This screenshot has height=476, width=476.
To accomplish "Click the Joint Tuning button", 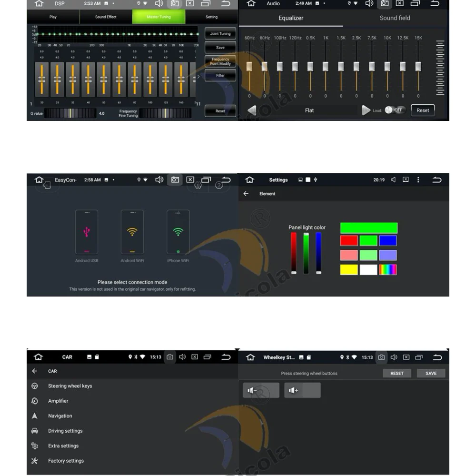I will click(x=220, y=34).
